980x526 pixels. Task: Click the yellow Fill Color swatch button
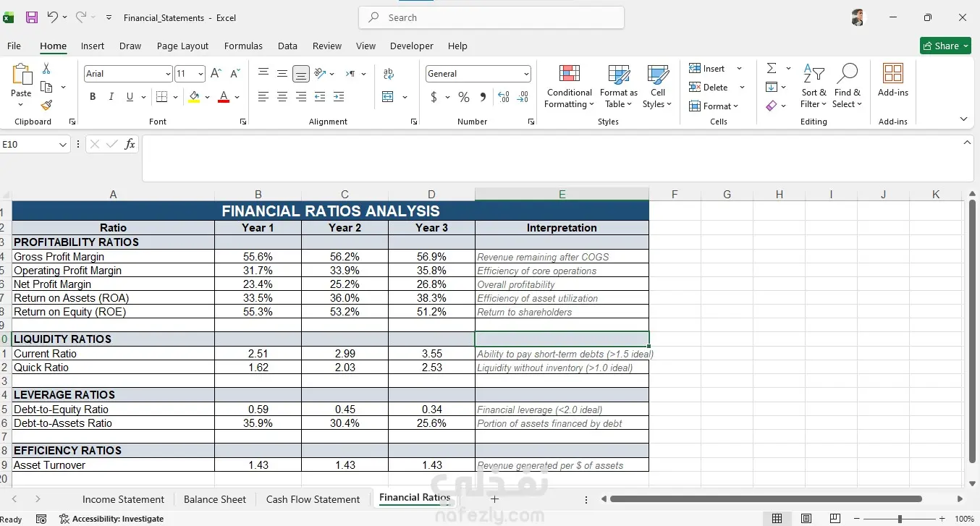coord(194,97)
